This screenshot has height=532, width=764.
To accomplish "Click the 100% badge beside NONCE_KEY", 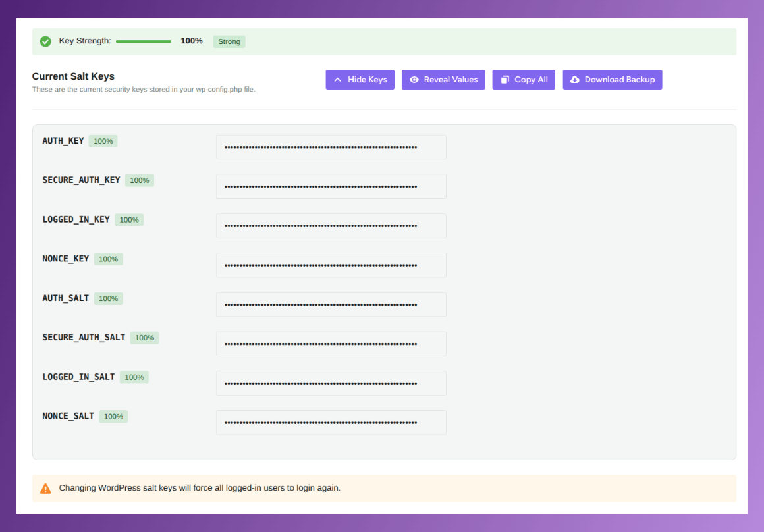I will tap(108, 259).
